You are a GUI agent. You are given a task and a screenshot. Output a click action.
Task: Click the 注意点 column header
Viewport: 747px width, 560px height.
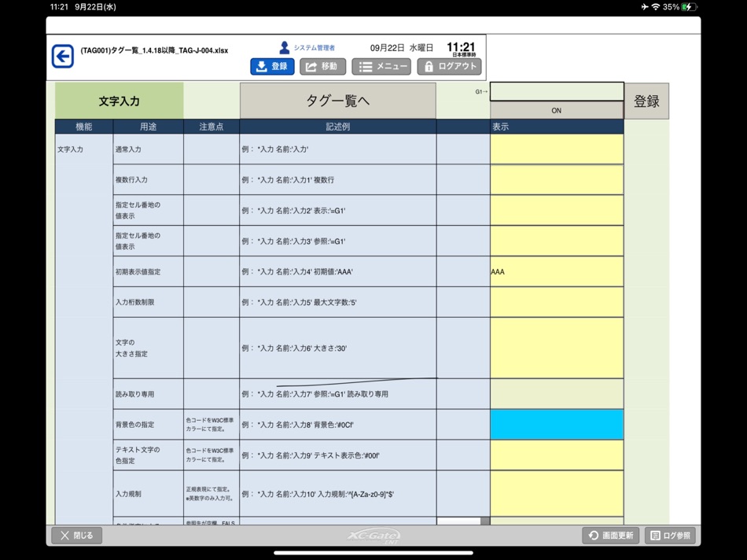212,127
